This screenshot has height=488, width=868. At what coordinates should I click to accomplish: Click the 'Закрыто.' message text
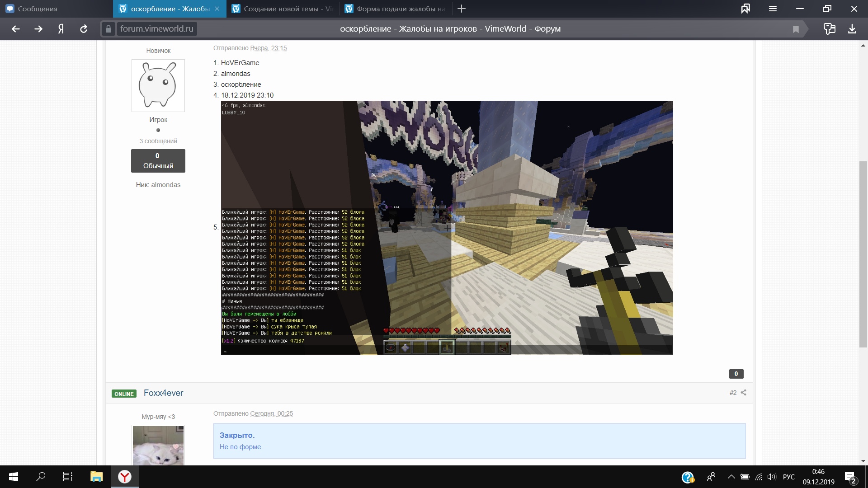[x=237, y=435]
